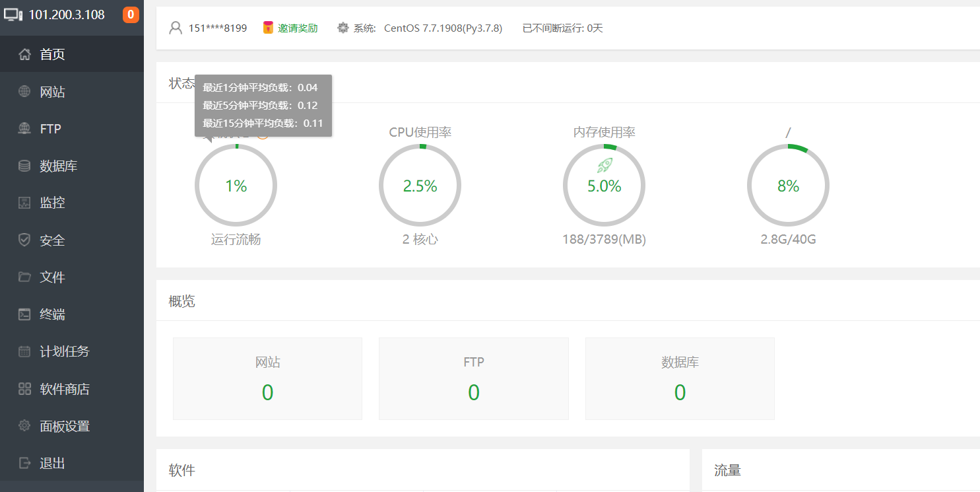Click the 最近1分钟平均负载 tooltip line
This screenshot has height=492, width=980.
(x=260, y=87)
